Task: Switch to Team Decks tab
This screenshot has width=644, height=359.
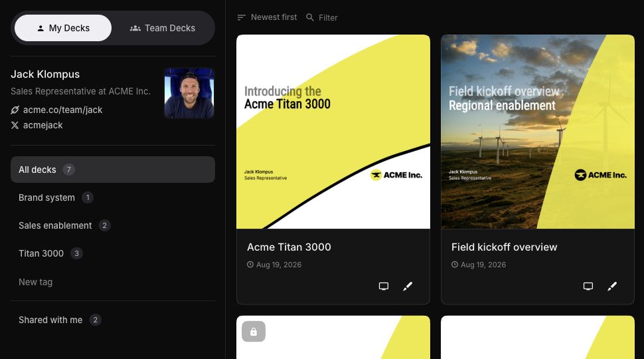Action: (x=163, y=28)
